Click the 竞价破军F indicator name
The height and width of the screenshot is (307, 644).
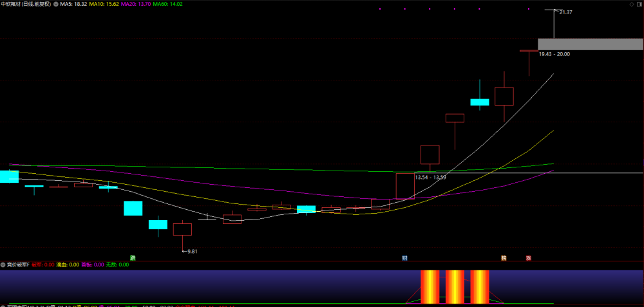pos(18,265)
